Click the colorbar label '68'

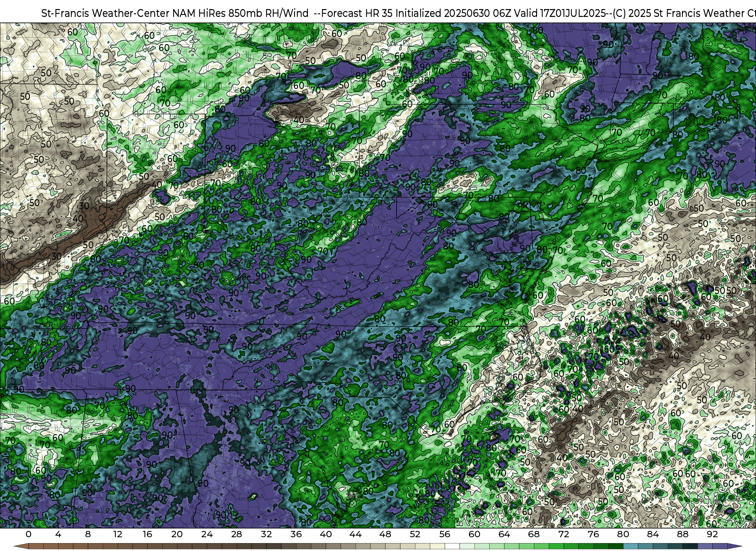click(x=534, y=534)
